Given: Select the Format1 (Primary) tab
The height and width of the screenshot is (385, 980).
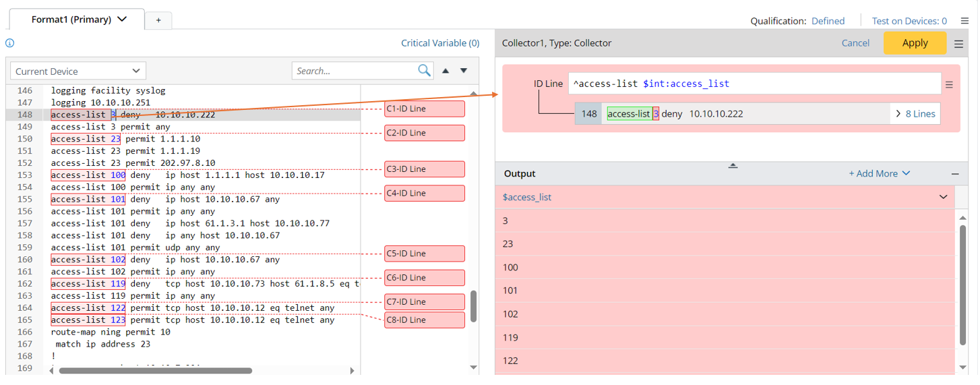Looking at the screenshot, I should (x=78, y=20).
